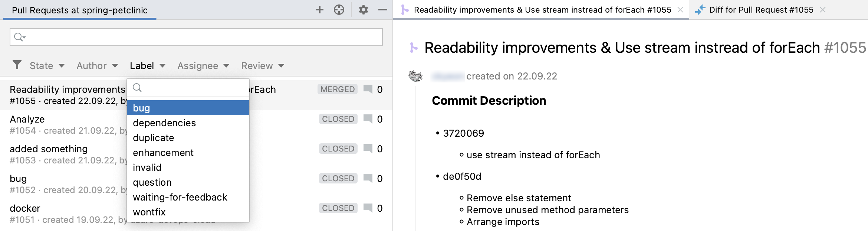
Task: Hide the Pull Requests panel with minus icon
Action: [383, 10]
